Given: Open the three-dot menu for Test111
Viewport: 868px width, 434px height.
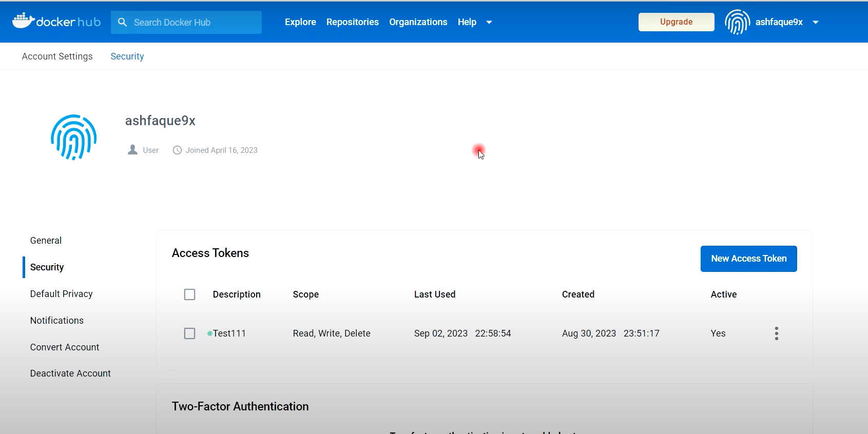Looking at the screenshot, I should coord(776,333).
